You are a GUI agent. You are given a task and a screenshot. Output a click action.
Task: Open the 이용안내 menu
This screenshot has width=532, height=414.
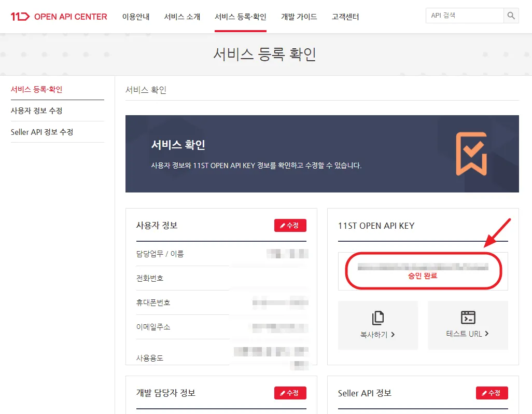coord(136,17)
